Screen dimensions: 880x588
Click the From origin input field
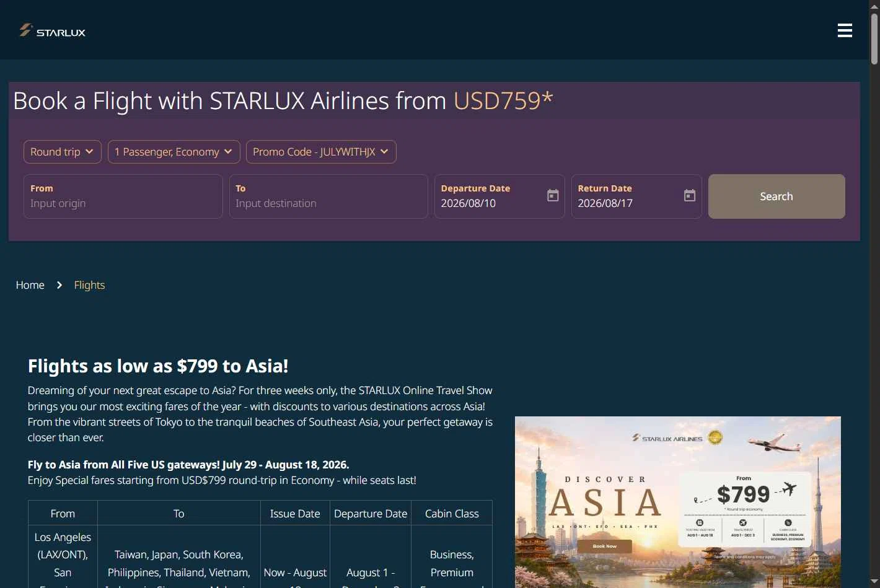[123, 196]
